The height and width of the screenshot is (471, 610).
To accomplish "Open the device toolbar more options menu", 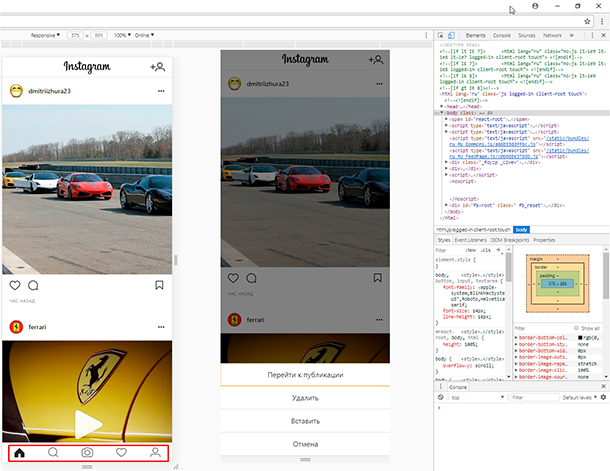I will pyautogui.click(x=426, y=35).
